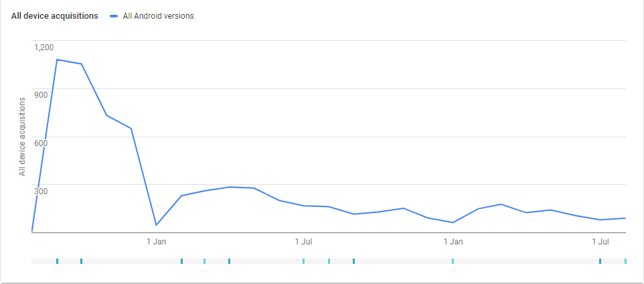Screen dimensions: 644x284
Task: Select the blue legend dash for Android versions
Action: click(114, 16)
